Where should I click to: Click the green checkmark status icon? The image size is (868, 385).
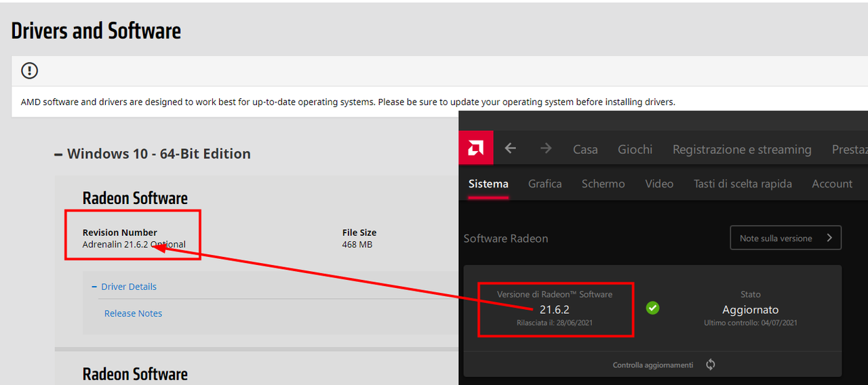(652, 308)
